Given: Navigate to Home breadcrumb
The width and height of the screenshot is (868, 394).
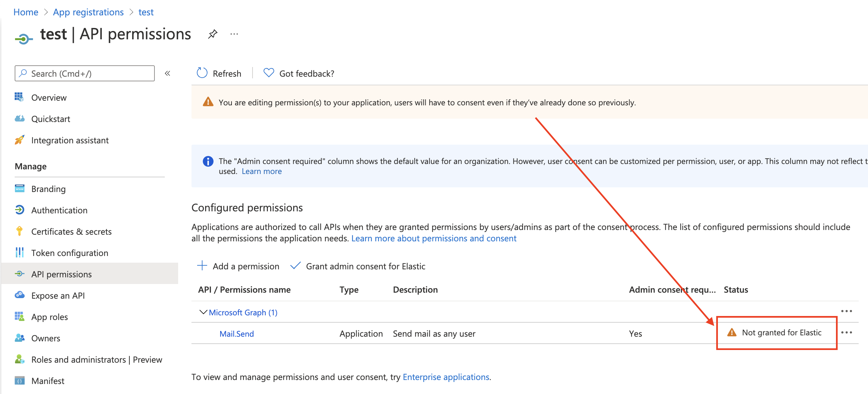Looking at the screenshot, I should pos(26,12).
